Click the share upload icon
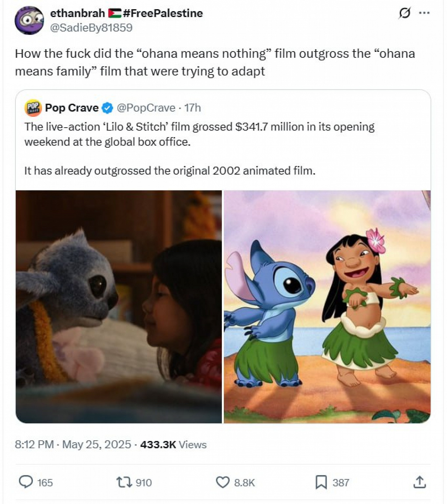The image size is (447, 504). pyautogui.click(x=420, y=482)
